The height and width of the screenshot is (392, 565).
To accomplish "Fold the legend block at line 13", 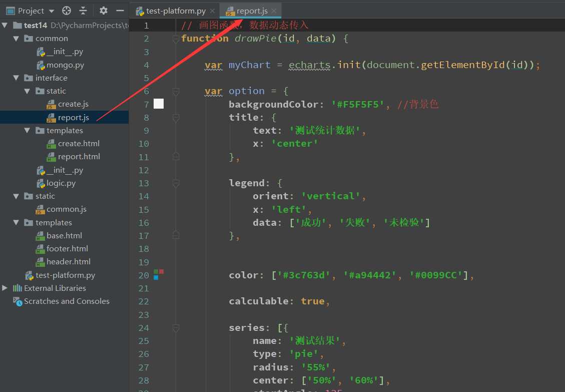I will [x=176, y=184].
